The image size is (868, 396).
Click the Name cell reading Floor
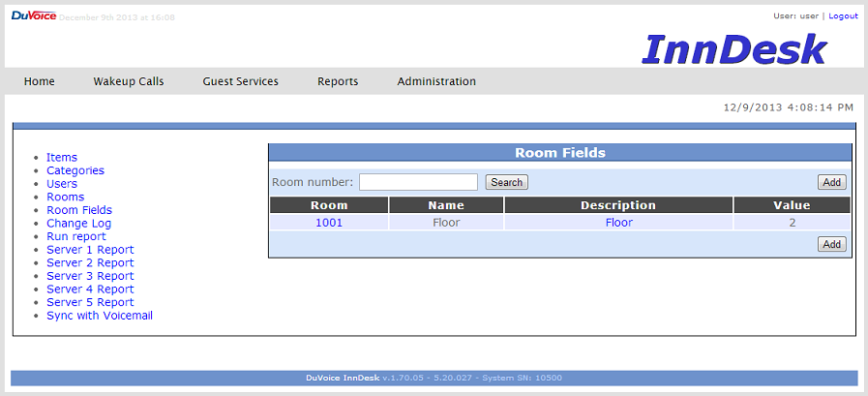pyautogui.click(x=446, y=223)
